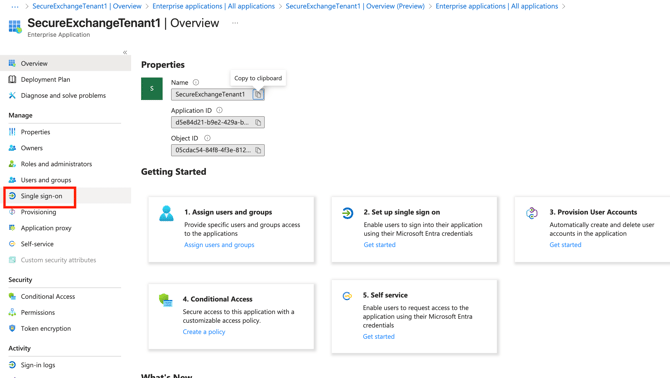Click the '5. Self service' card title
The width and height of the screenshot is (670, 378).
pos(385,295)
